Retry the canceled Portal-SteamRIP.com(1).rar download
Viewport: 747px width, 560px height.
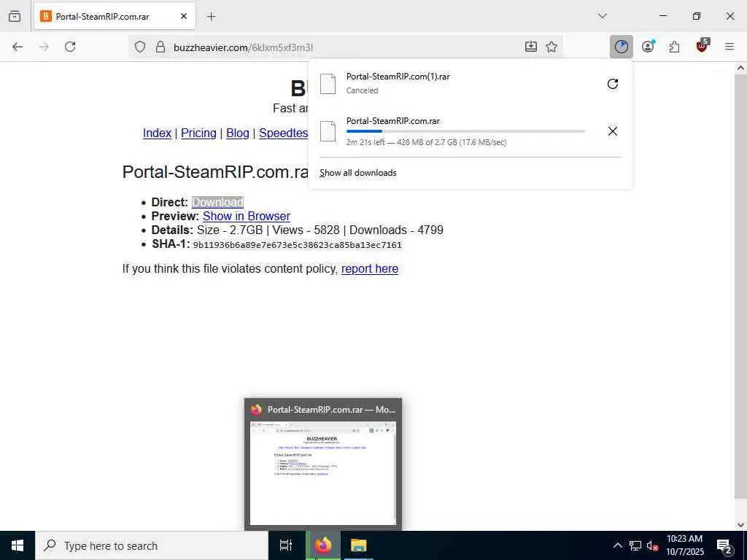[x=613, y=84]
